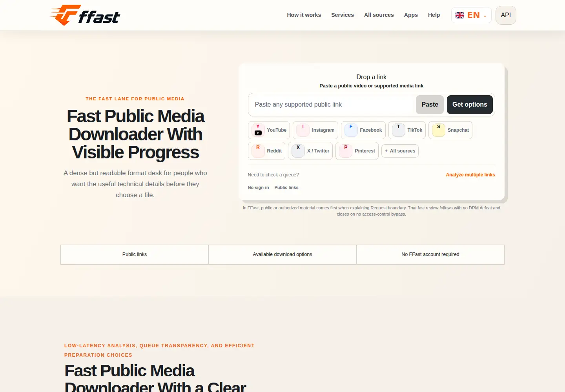The width and height of the screenshot is (565, 392).
Task: Click Public links label under queue
Action: pyautogui.click(x=286, y=187)
